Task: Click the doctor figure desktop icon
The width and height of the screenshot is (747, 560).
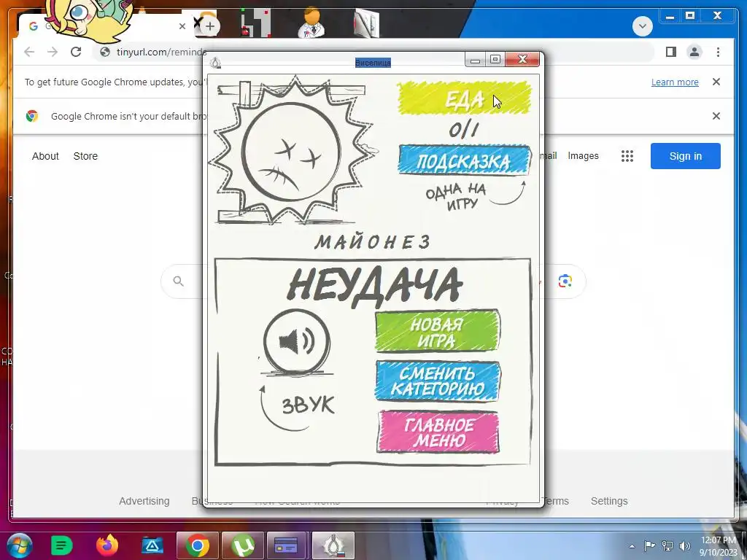Action: point(311,23)
